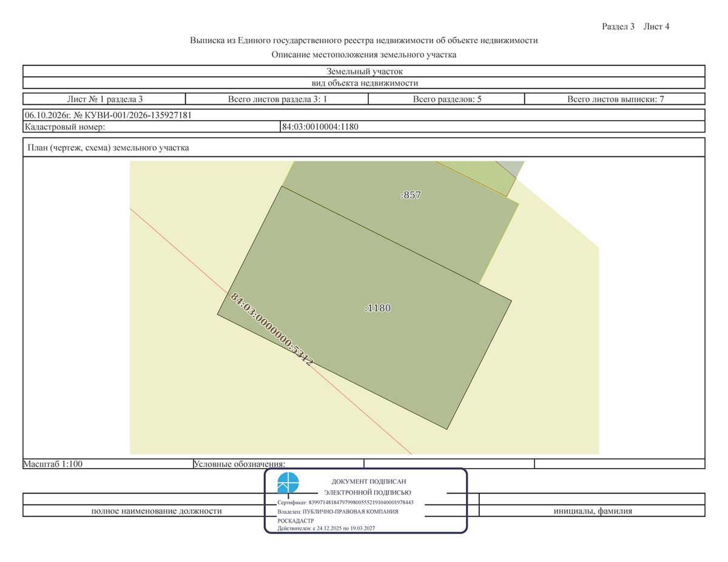Click the ":857" parcel label on the plan
728x562 pixels.
tap(411, 195)
